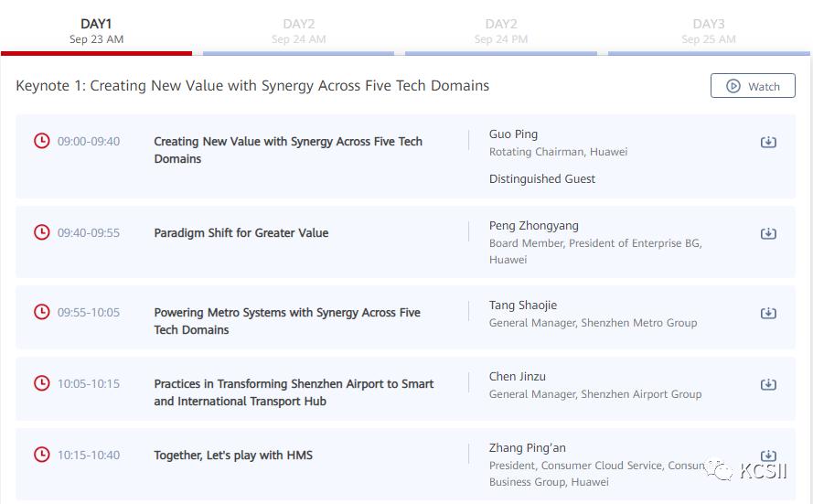Download the Zhang Ping'an session materials
This screenshot has height=504, width=813.
coord(768,456)
